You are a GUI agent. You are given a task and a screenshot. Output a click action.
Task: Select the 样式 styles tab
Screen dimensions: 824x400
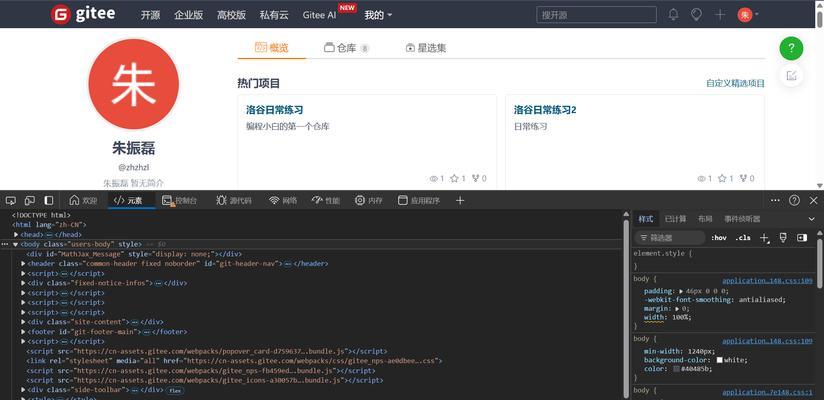[646, 219]
